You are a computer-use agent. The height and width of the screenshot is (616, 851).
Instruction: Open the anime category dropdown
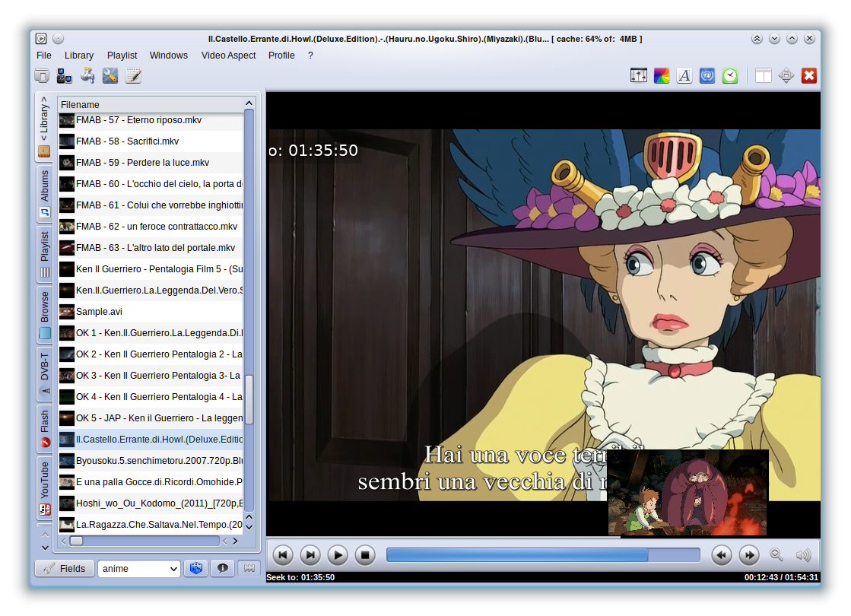pyautogui.click(x=139, y=568)
